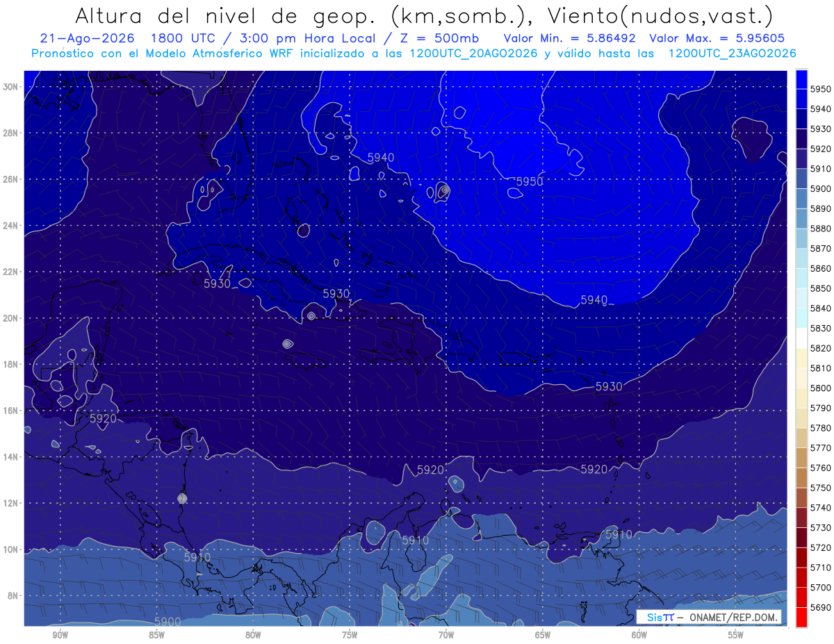Screen dimensions: 834x644
Task: Click the colorbar tick label 5820
Action: coord(820,348)
